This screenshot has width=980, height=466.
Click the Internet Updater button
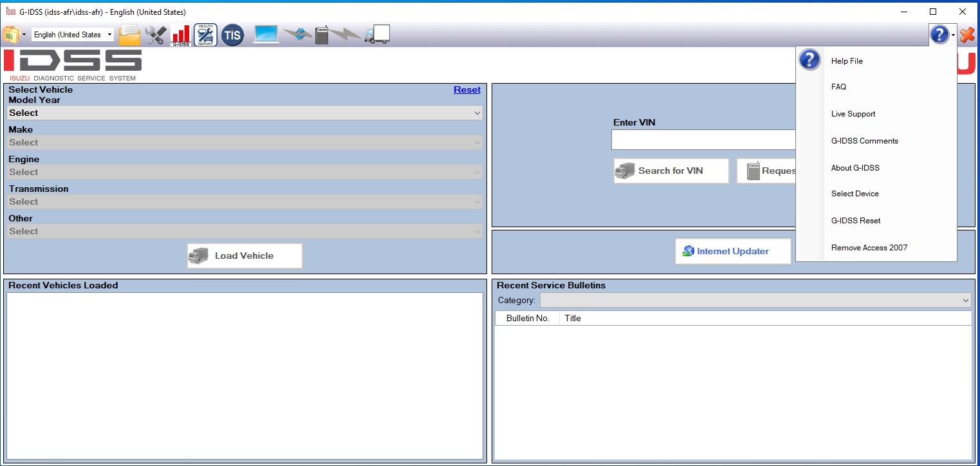[x=733, y=251]
